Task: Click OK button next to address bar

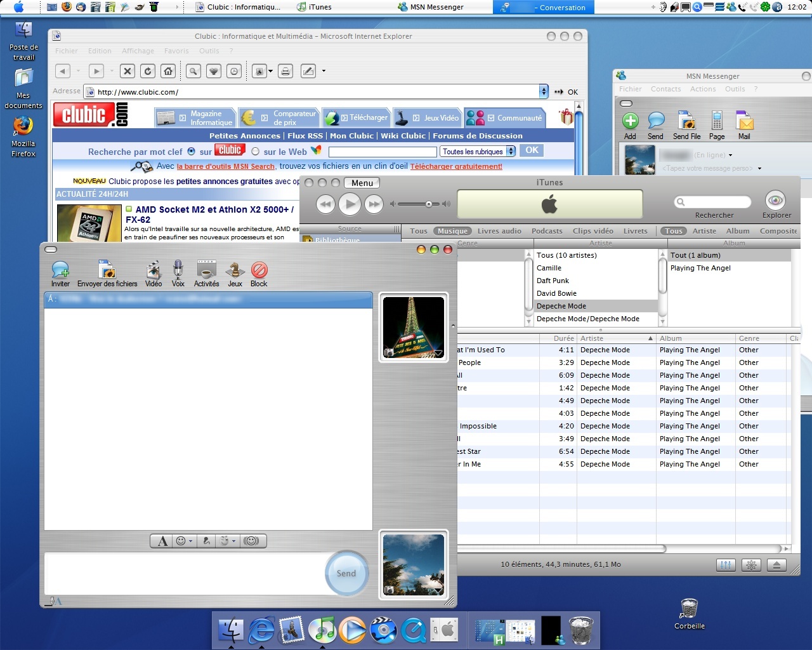Action: [566, 92]
